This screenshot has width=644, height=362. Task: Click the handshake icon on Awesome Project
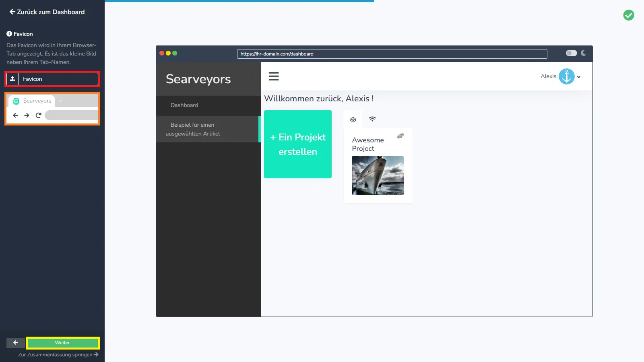(x=400, y=136)
